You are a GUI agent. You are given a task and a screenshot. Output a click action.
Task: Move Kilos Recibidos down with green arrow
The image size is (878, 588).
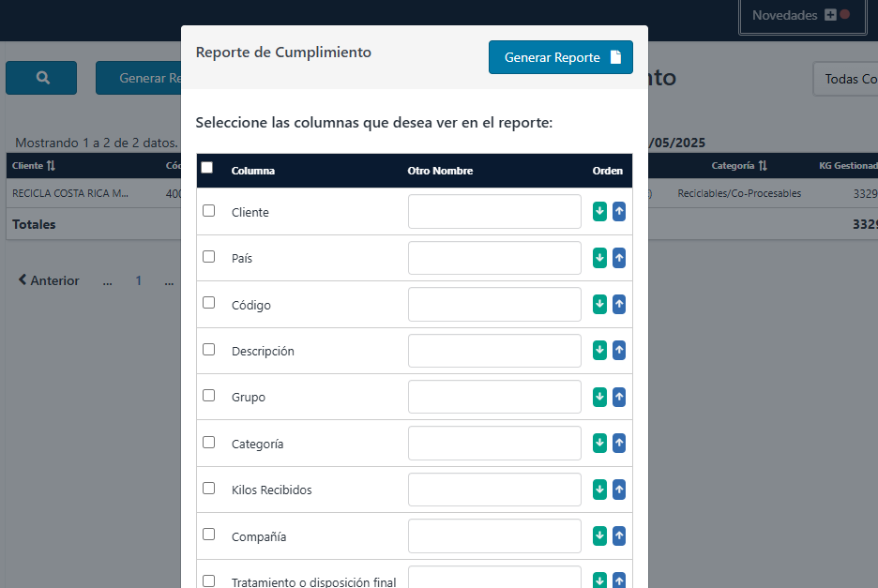pyautogui.click(x=600, y=490)
